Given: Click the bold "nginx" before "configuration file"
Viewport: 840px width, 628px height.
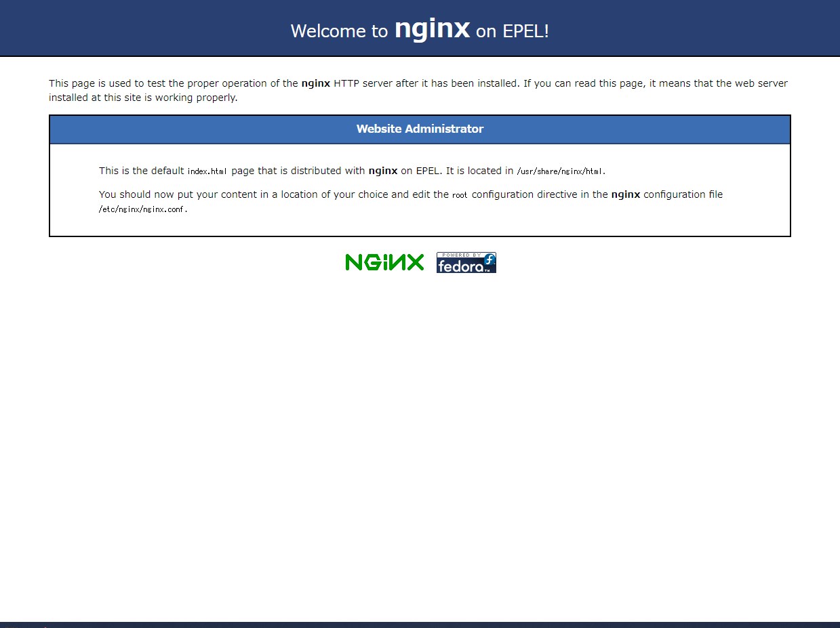Looking at the screenshot, I should pos(626,194).
